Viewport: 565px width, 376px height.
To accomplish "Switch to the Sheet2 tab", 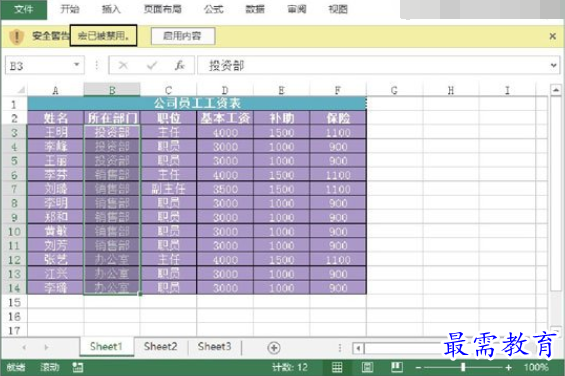I will (160, 347).
